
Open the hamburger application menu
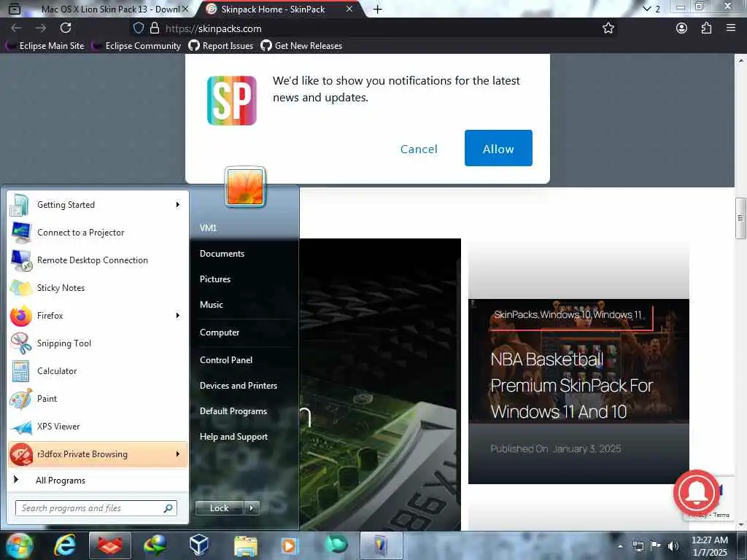click(x=731, y=28)
